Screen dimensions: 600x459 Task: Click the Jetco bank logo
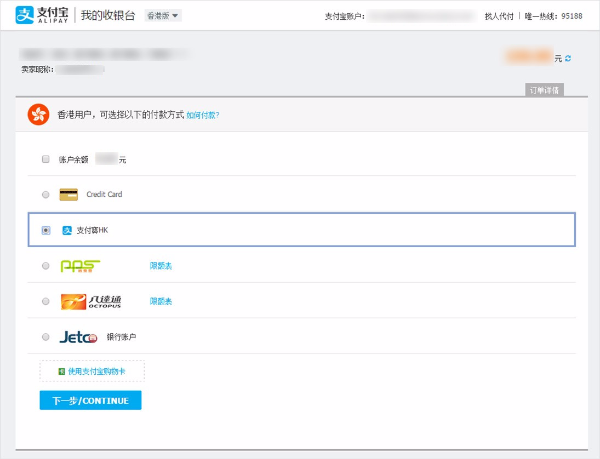pos(80,337)
